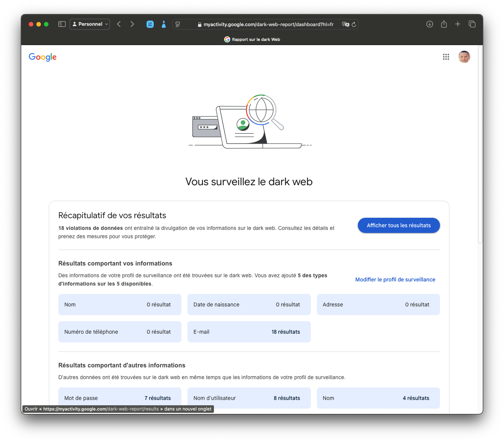
Task: Open the Google apps grid
Action: (x=446, y=57)
